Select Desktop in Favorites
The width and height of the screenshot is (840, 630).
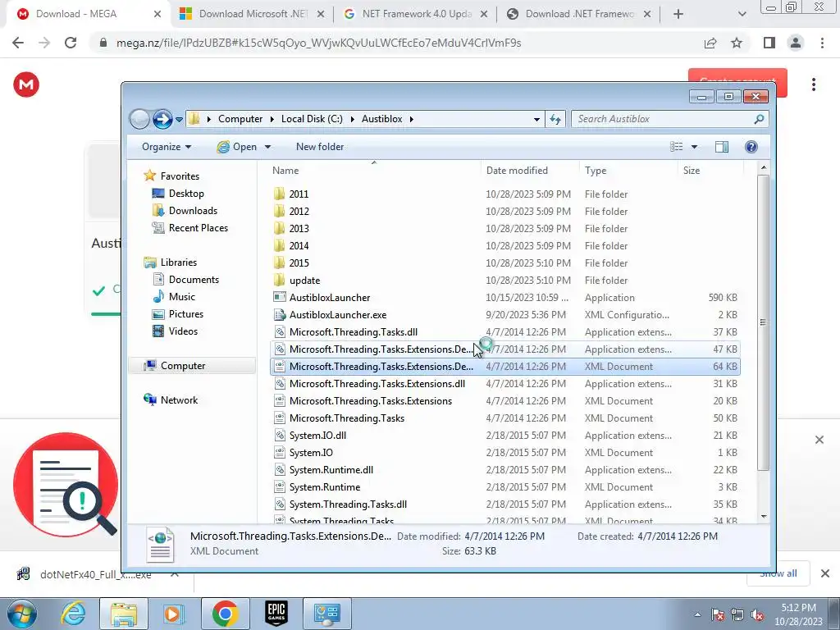tap(178, 194)
